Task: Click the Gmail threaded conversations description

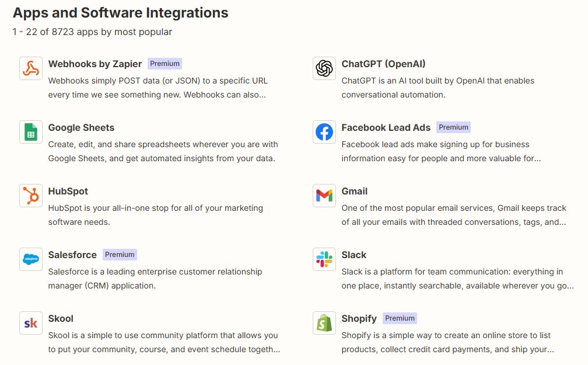Action: (x=454, y=215)
